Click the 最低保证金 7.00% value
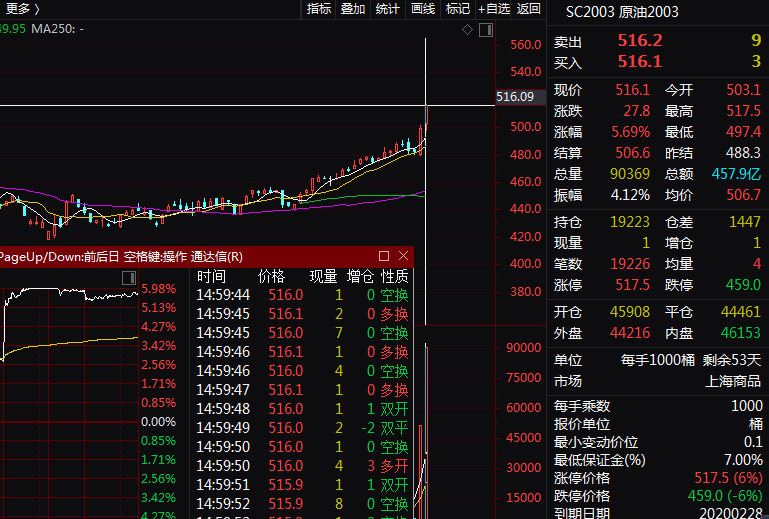 coord(743,460)
